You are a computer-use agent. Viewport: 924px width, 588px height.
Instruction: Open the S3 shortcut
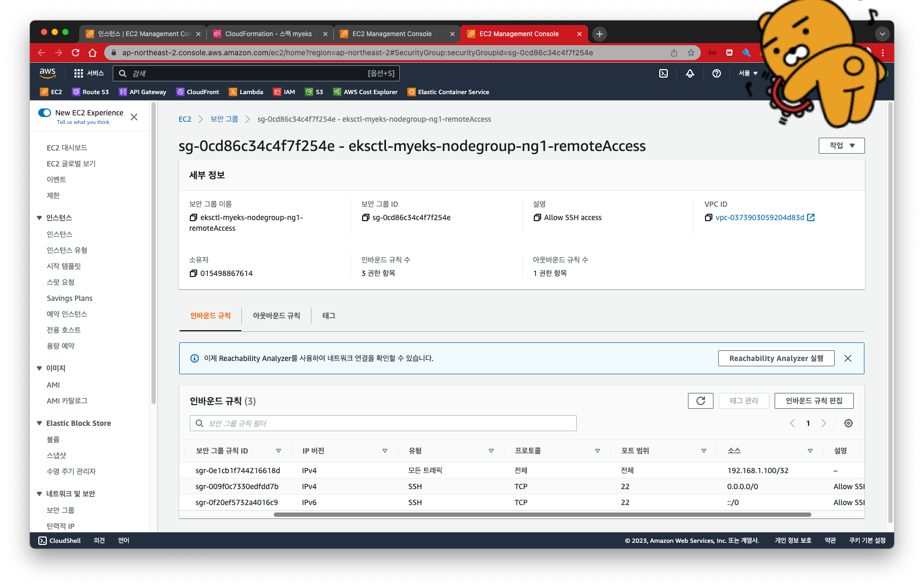tap(314, 92)
